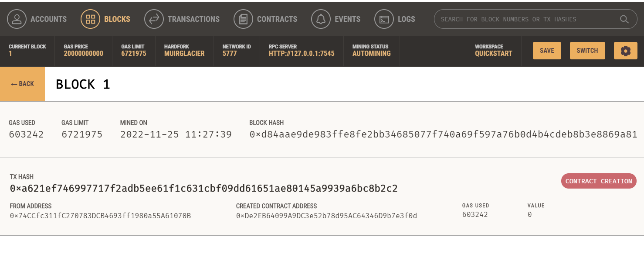Open Ganache settings via gear icon

626,51
